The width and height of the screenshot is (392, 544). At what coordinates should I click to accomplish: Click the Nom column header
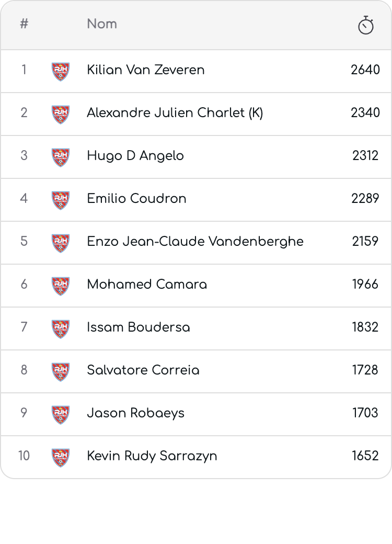(102, 24)
